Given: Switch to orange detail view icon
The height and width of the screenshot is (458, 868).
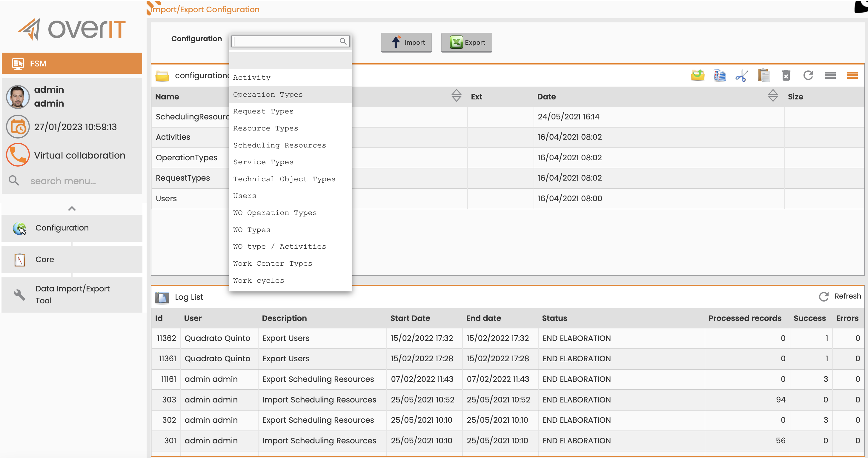Looking at the screenshot, I should [x=852, y=75].
